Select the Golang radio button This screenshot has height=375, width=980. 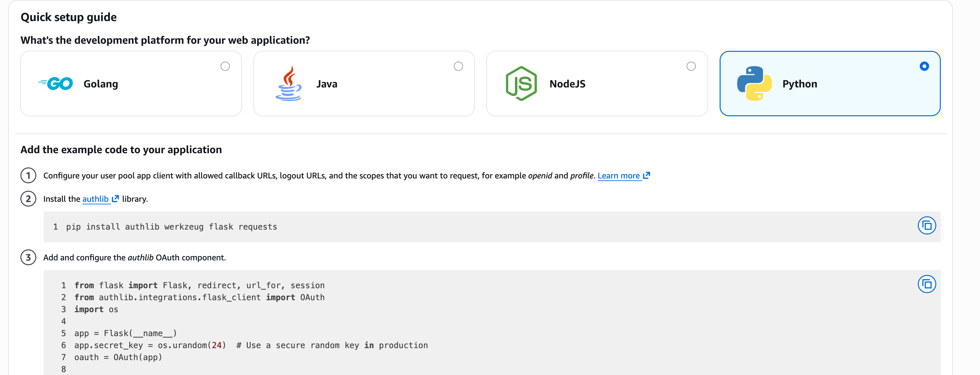point(225,67)
